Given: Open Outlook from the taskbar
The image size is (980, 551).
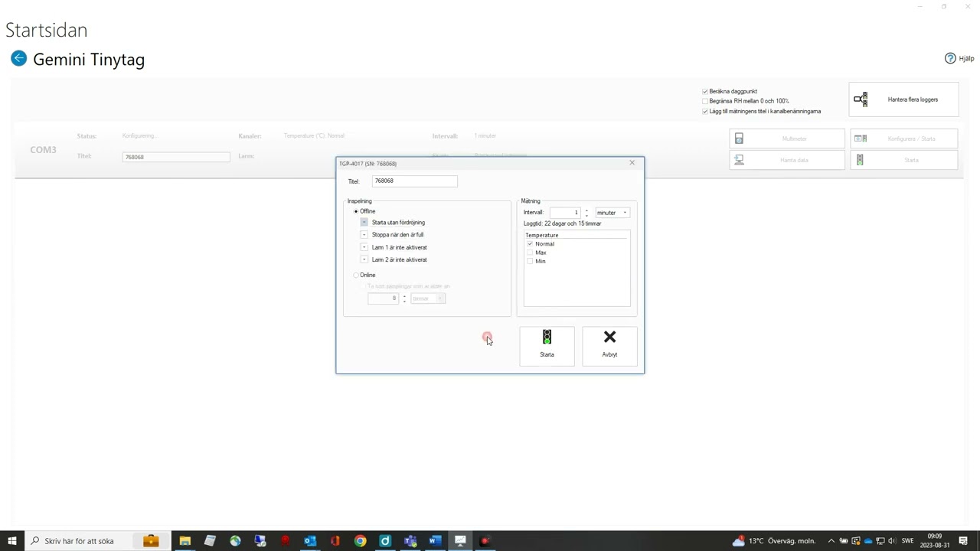Looking at the screenshot, I should pyautogui.click(x=310, y=541).
